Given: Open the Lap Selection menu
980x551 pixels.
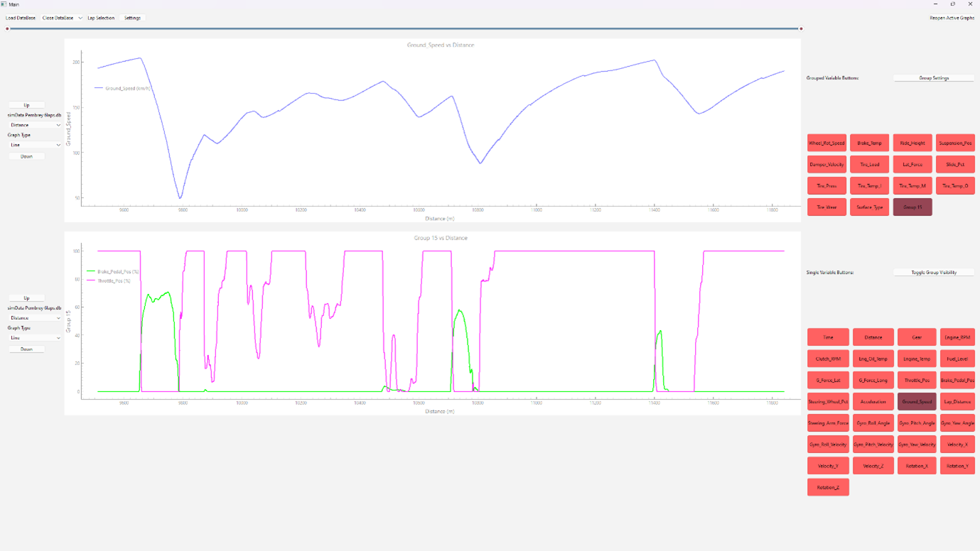Looking at the screenshot, I should click(101, 18).
